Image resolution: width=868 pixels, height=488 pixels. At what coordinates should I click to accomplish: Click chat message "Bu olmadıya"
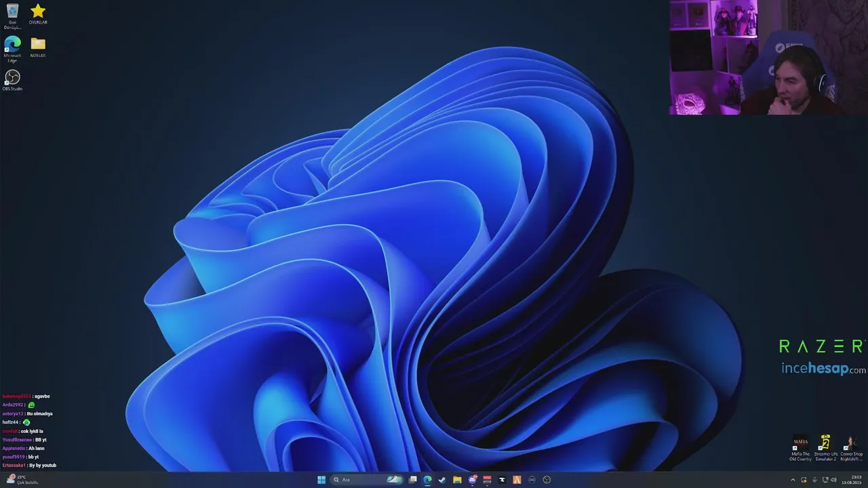pos(39,413)
